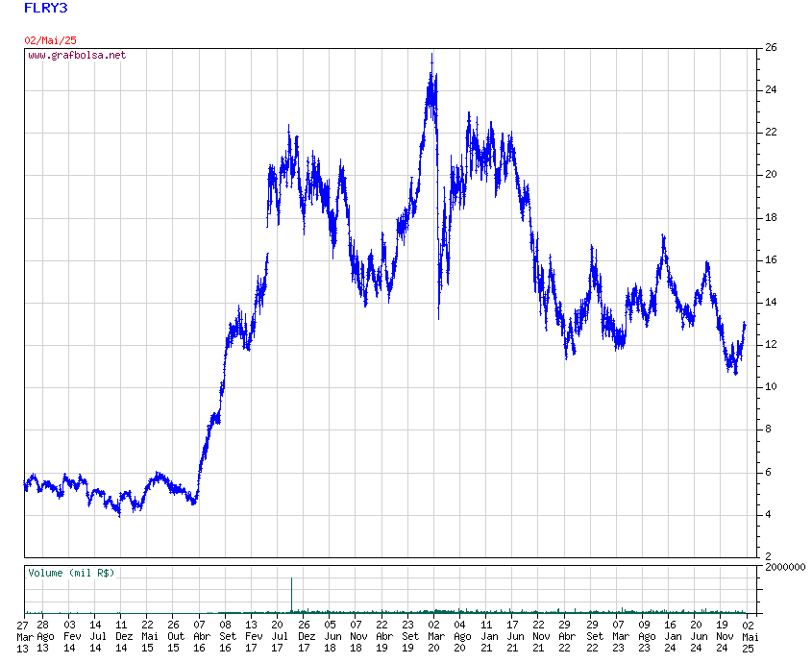Click the 19 Nov 24 date label
This screenshot has height=663, width=812.
(x=724, y=637)
